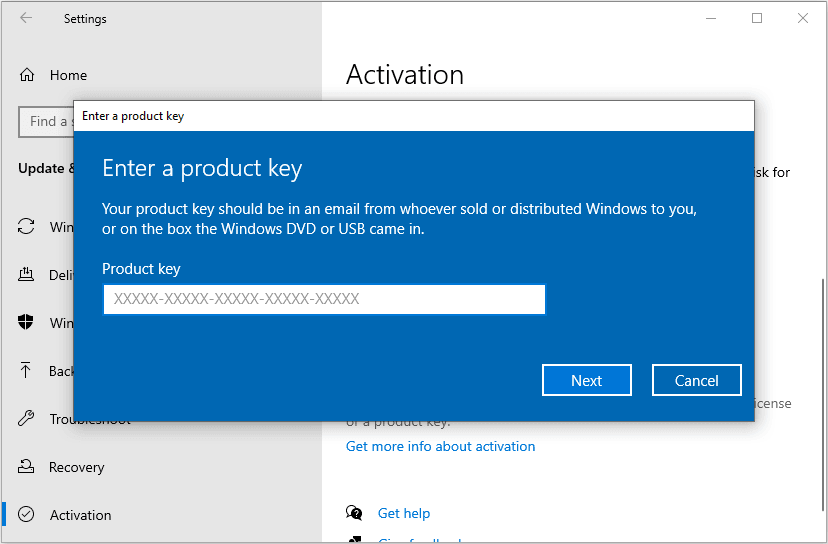Select the Activation label in sidebar

pos(80,515)
